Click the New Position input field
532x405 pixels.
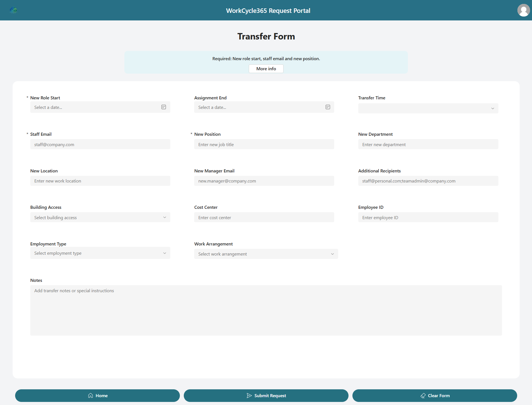[x=264, y=144]
